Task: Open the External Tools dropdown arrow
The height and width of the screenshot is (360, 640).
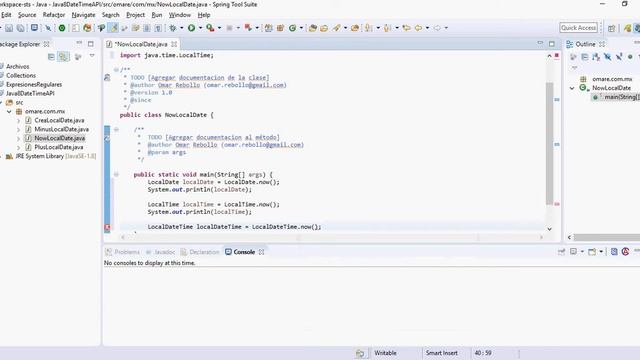Action: pyautogui.click(x=220, y=28)
